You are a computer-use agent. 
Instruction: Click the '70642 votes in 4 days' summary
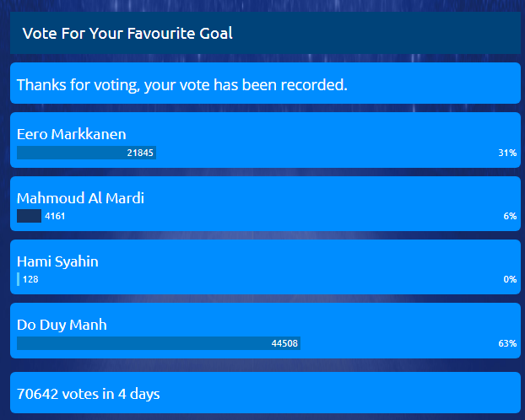click(89, 393)
